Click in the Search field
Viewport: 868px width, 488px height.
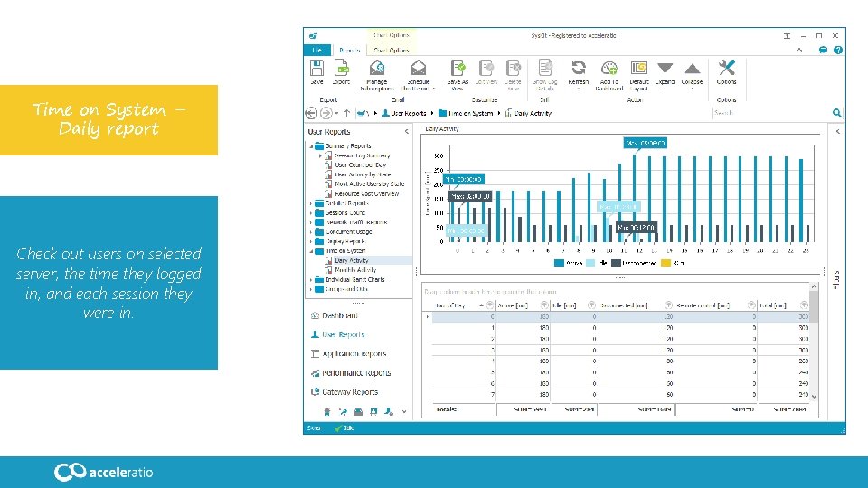pos(770,113)
